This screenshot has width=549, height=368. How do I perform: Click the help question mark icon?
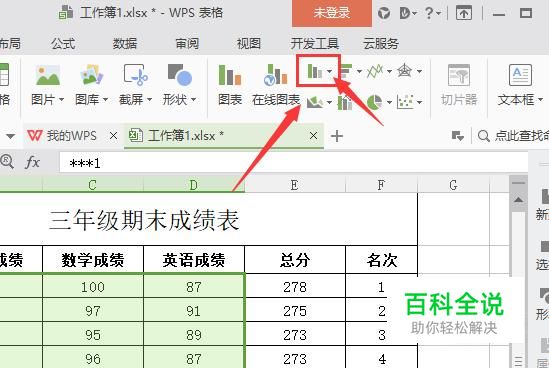429,13
